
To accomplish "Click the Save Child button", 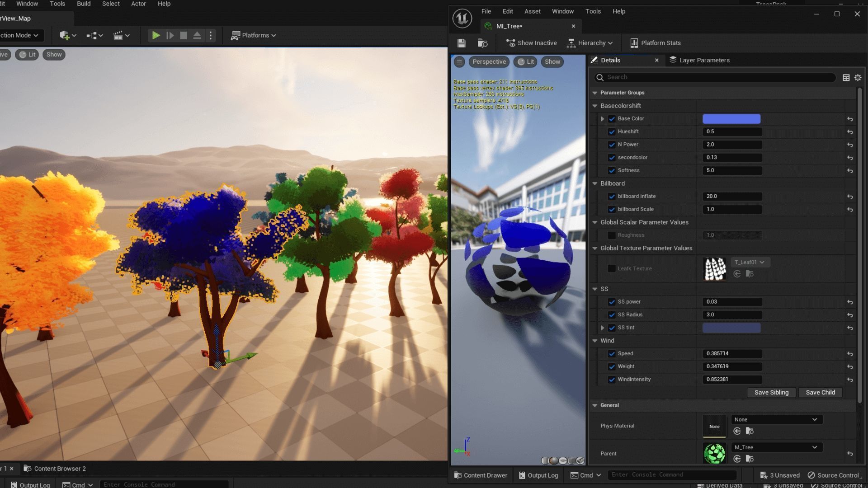I will click(x=820, y=392).
